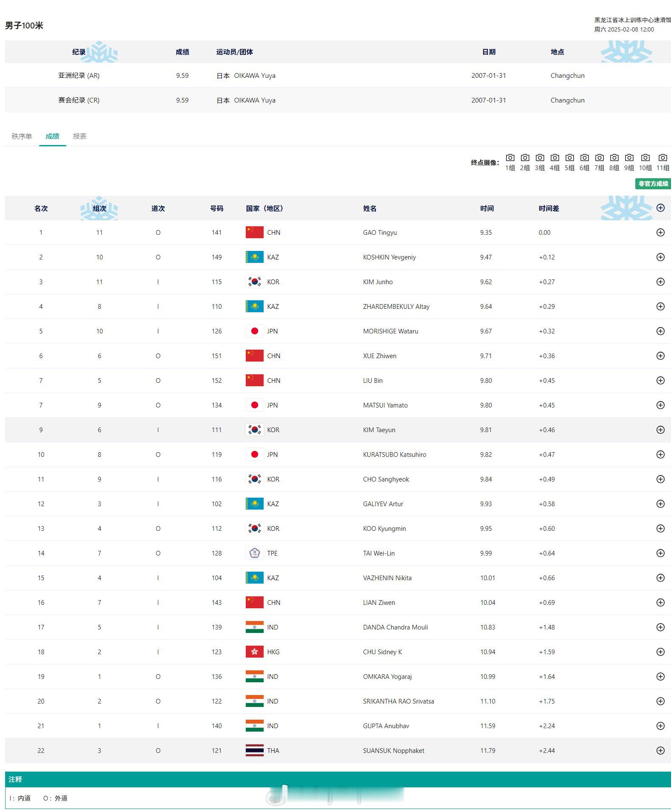
Task: Click Kazakhstan flag in GALIYEV Artur row
Action: [254, 504]
